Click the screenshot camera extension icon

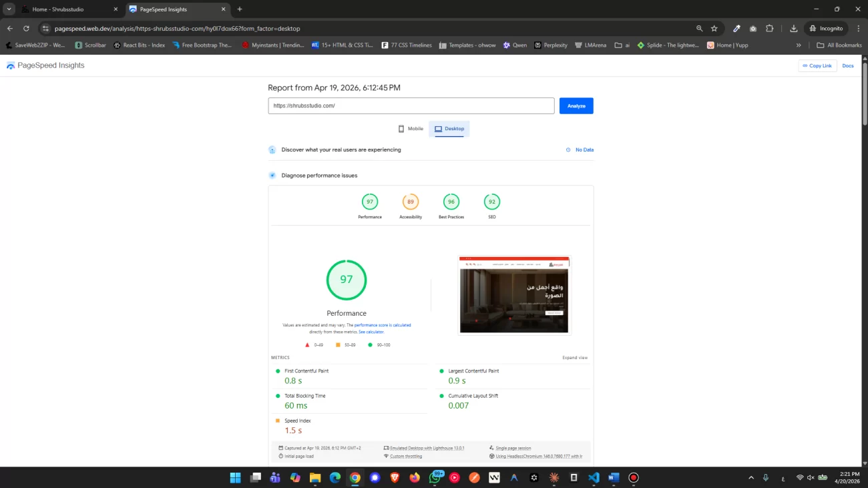click(753, 29)
